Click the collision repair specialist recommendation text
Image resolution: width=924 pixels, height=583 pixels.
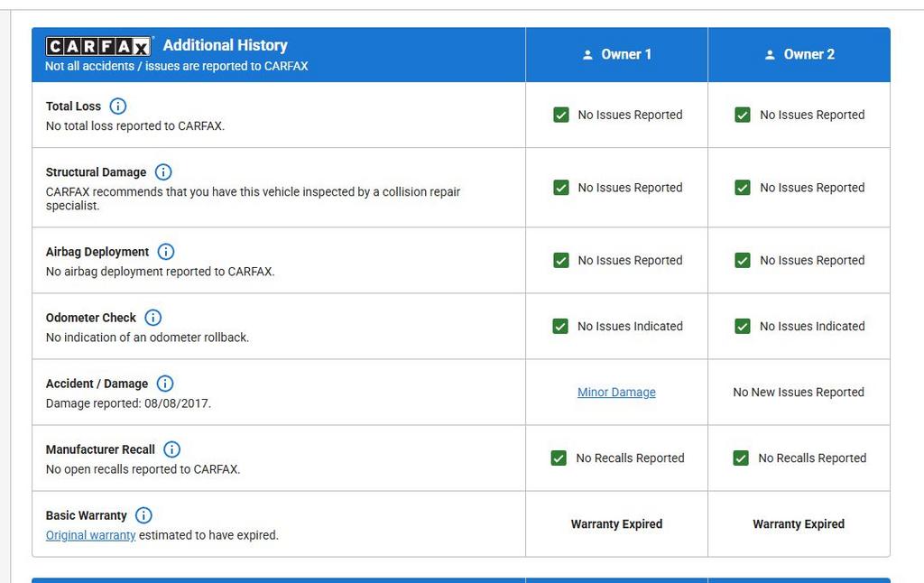click(x=253, y=199)
